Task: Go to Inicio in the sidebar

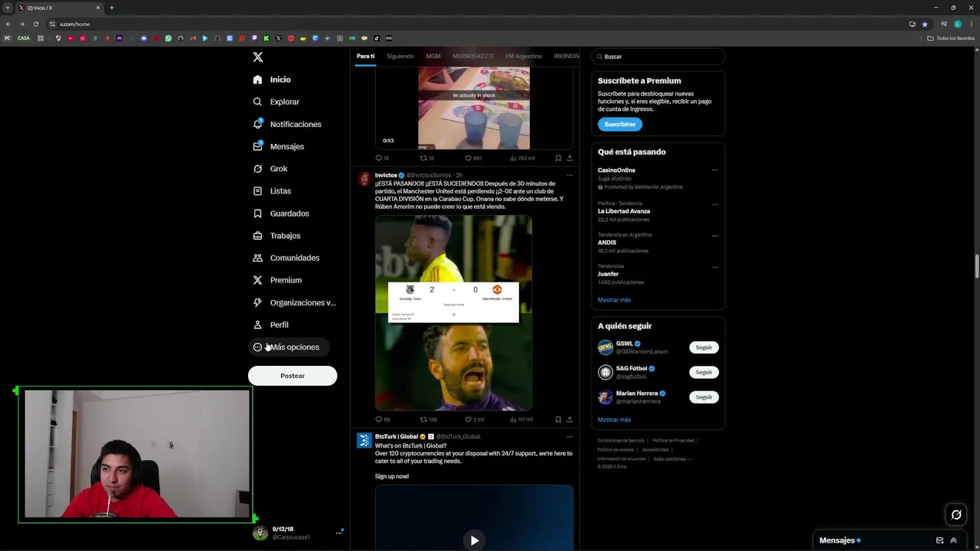Action: tap(272, 80)
